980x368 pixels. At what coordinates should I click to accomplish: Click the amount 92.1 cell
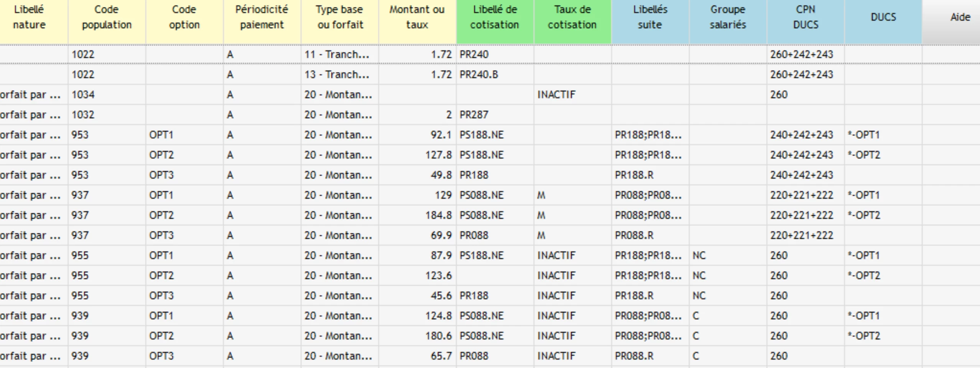pyautogui.click(x=417, y=135)
